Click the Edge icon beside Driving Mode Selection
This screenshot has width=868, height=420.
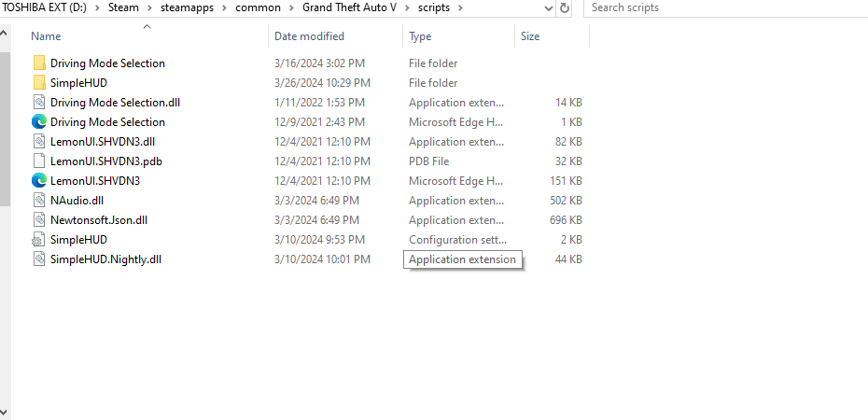(39, 121)
